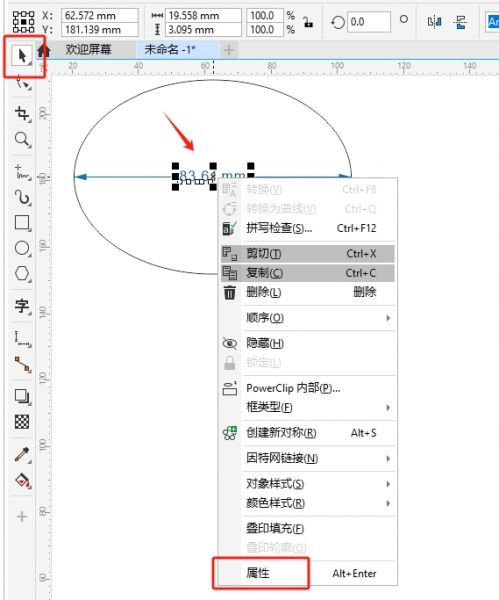This screenshot has height=600, width=499.
Task: Choose 复制 in context menu
Action: tap(308, 273)
